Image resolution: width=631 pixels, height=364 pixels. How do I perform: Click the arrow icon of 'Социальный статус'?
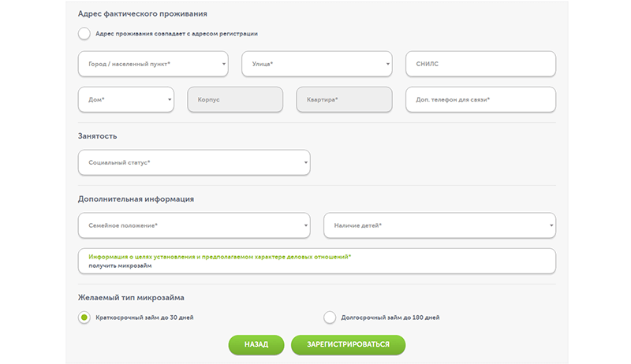coord(306,163)
